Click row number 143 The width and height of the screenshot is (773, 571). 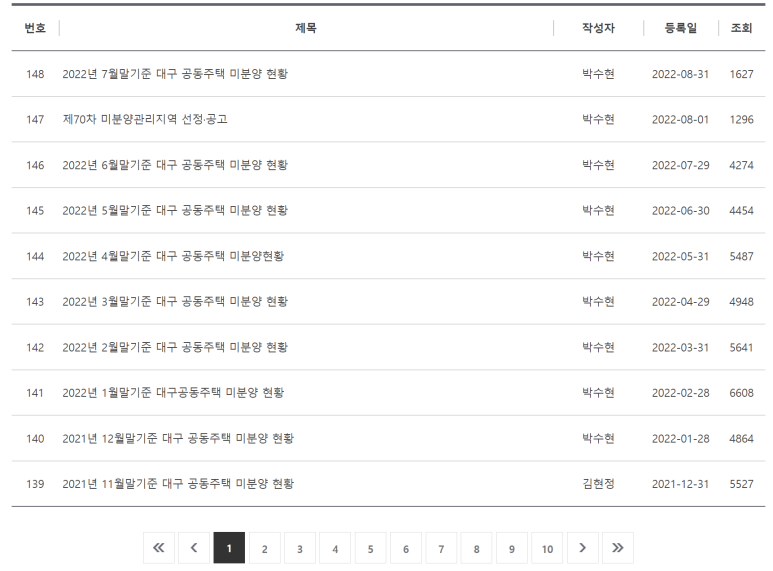pos(35,302)
